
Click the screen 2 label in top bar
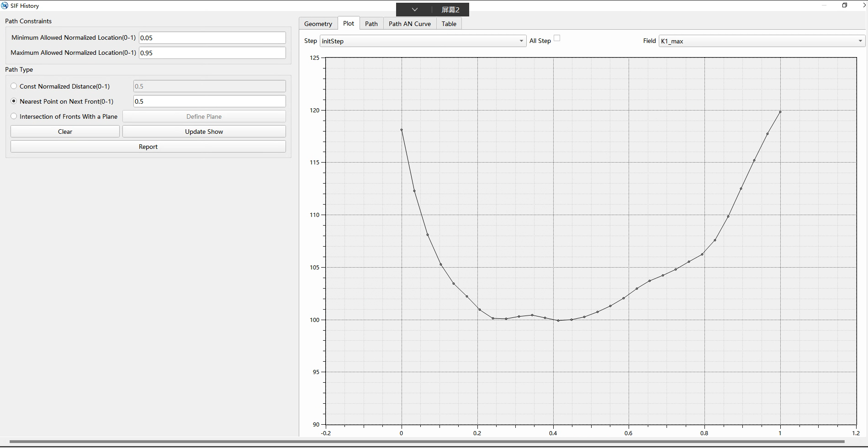(x=450, y=10)
